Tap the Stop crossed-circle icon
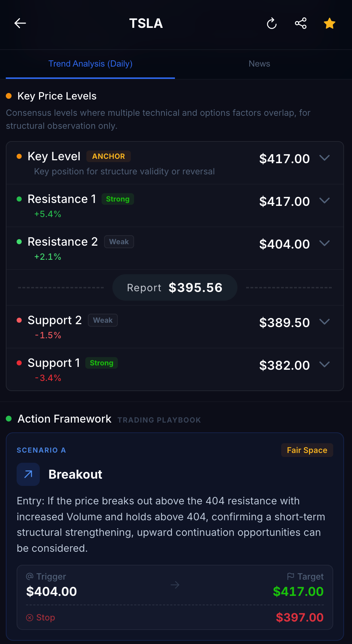This screenshot has height=644, width=352. pyautogui.click(x=30, y=618)
